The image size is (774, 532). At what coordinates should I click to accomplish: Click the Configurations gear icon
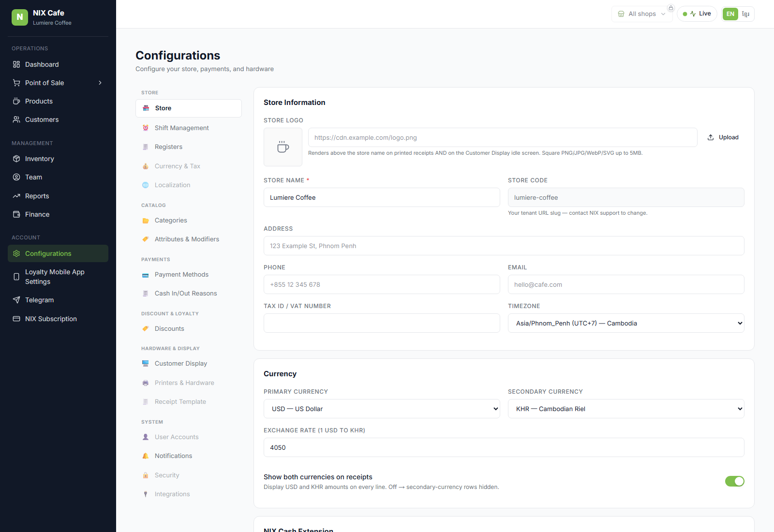coord(16,253)
